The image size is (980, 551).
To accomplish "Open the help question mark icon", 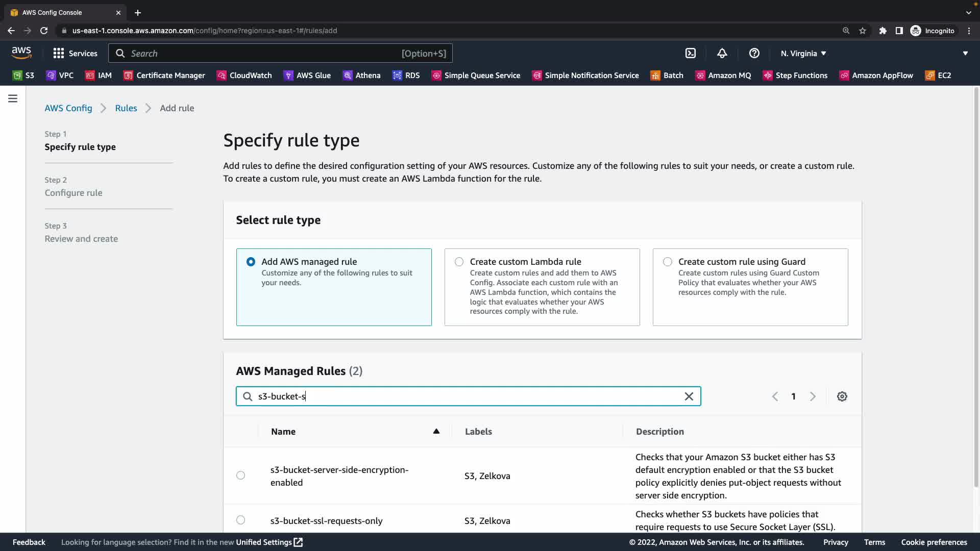I will pos(754,53).
